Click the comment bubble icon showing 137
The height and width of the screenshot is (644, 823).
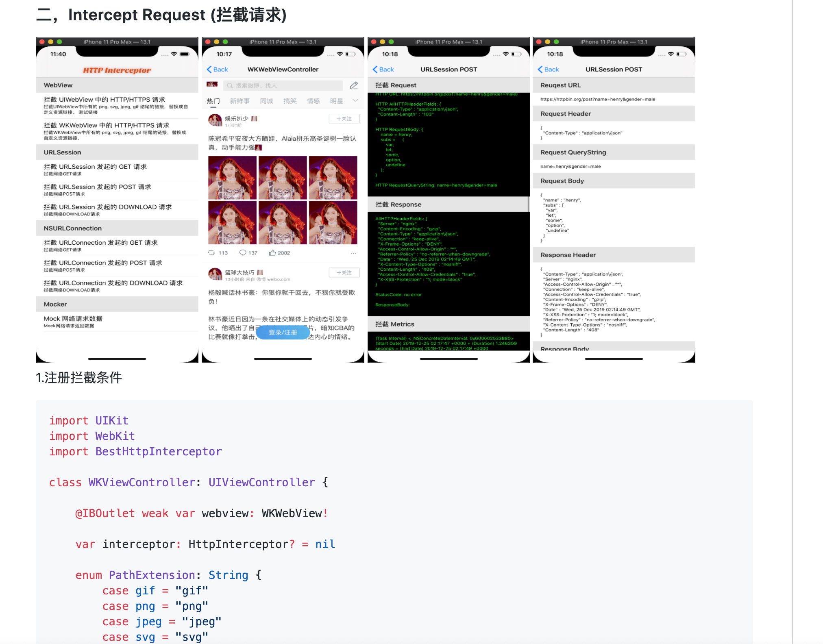pyautogui.click(x=243, y=252)
